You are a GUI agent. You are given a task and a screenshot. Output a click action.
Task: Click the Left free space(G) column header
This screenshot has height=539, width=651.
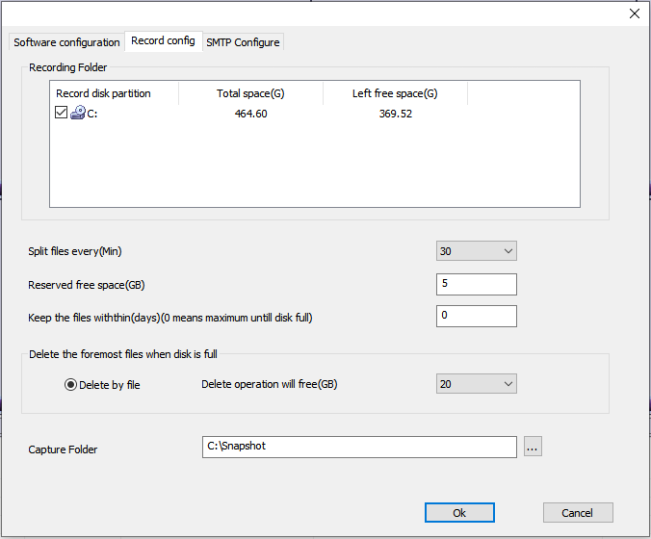point(395,94)
